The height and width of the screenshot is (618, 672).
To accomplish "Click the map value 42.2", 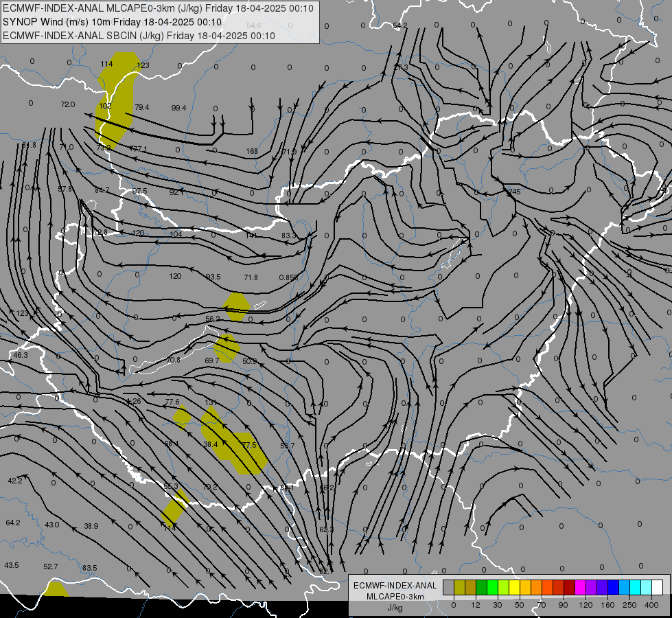I will (x=15, y=481).
